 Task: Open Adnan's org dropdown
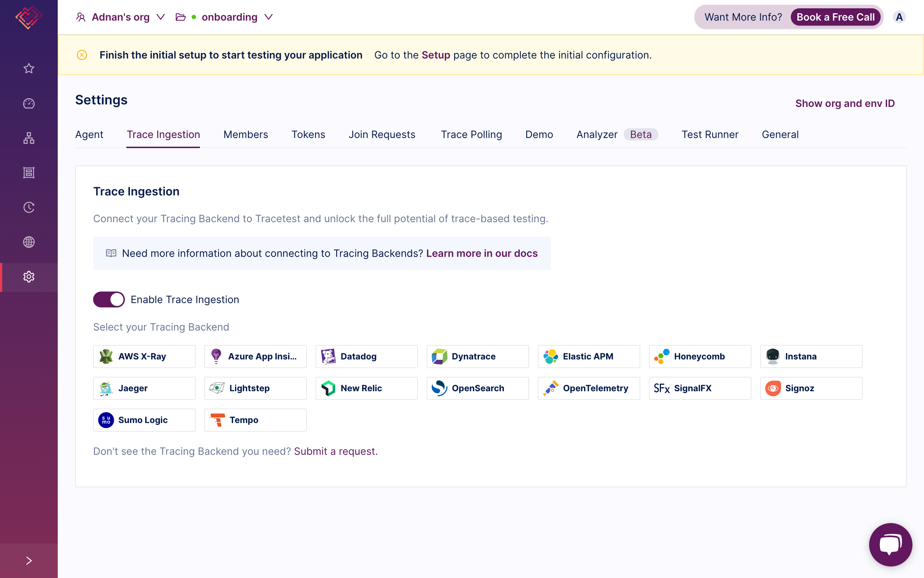(x=121, y=17)
